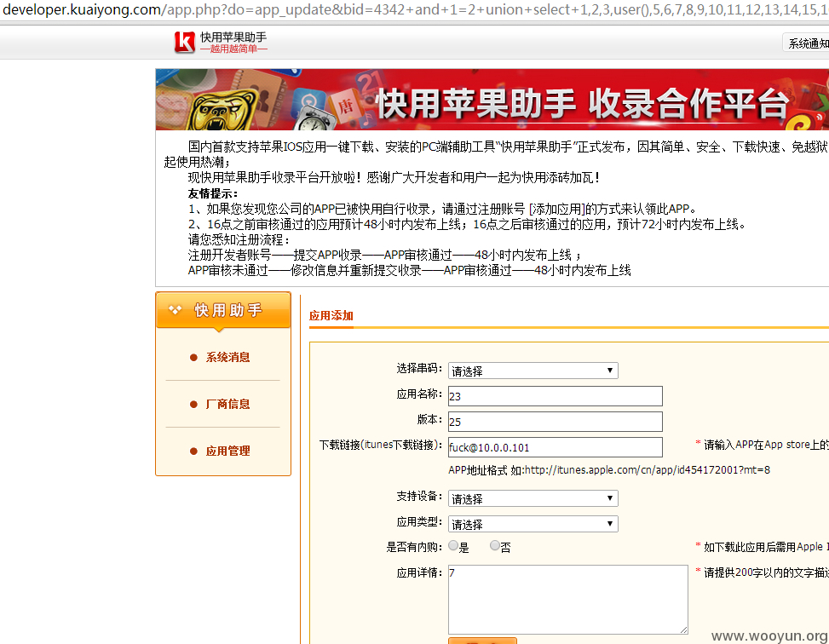
Task: Click the 快用苹果助手 logo text
Action: click(x=233, y=37)
